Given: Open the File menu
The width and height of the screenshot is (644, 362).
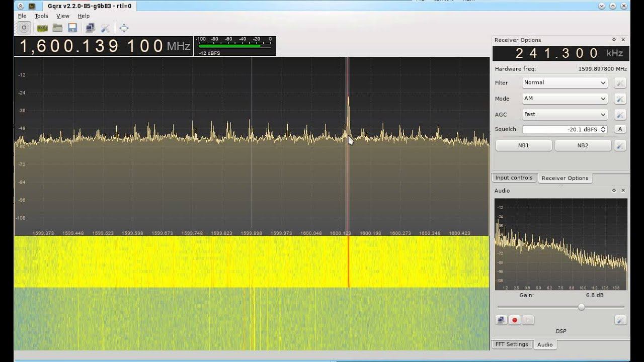Looking at the screenshot, I should click(22, 16).
